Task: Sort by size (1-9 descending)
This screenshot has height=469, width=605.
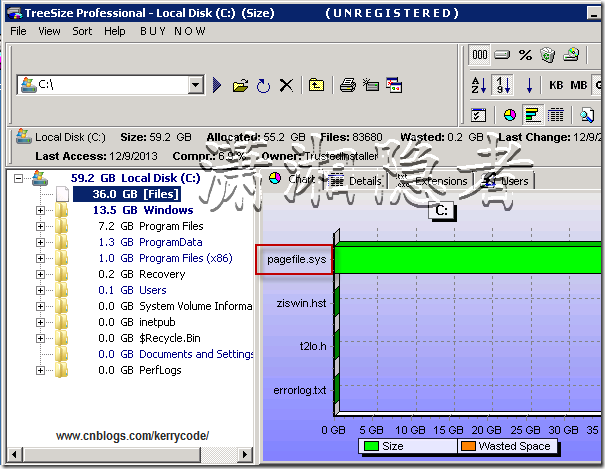Action: (503, 85)
